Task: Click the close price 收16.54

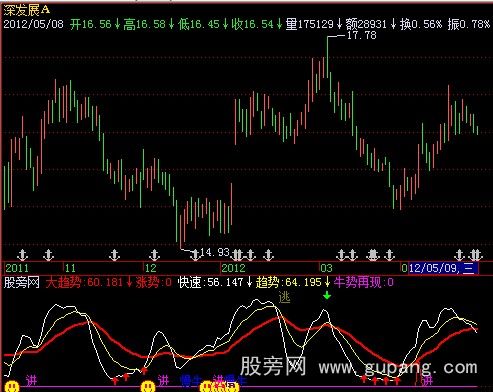Action: [253, 24]
